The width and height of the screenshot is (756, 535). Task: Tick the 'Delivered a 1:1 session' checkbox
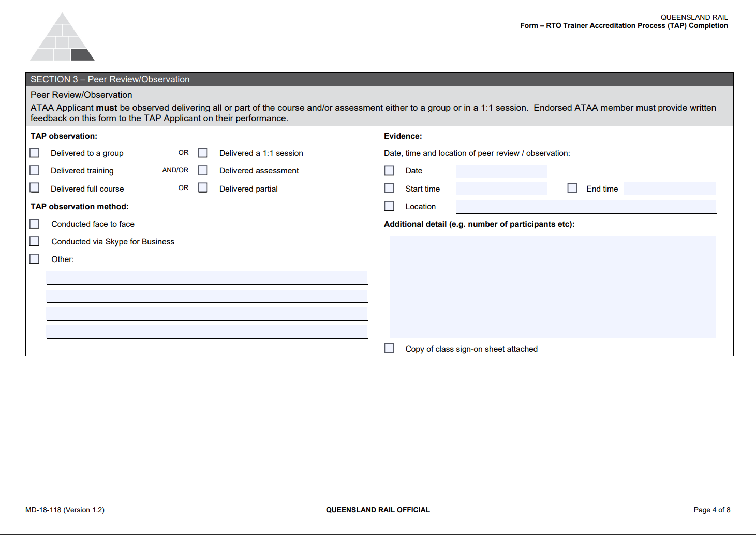(203, 153)
